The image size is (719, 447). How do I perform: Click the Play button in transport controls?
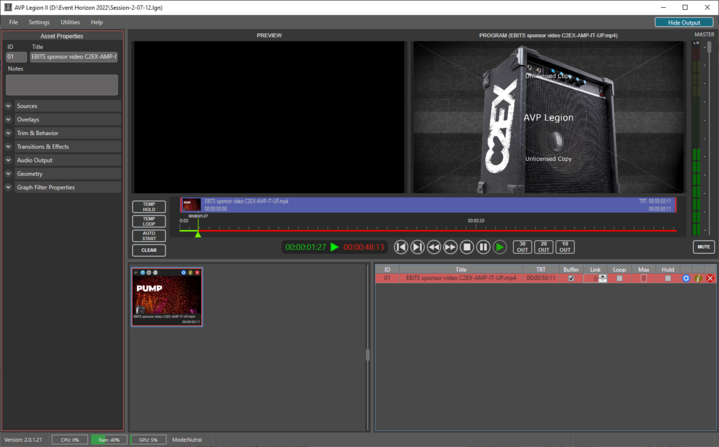point(500,247)
